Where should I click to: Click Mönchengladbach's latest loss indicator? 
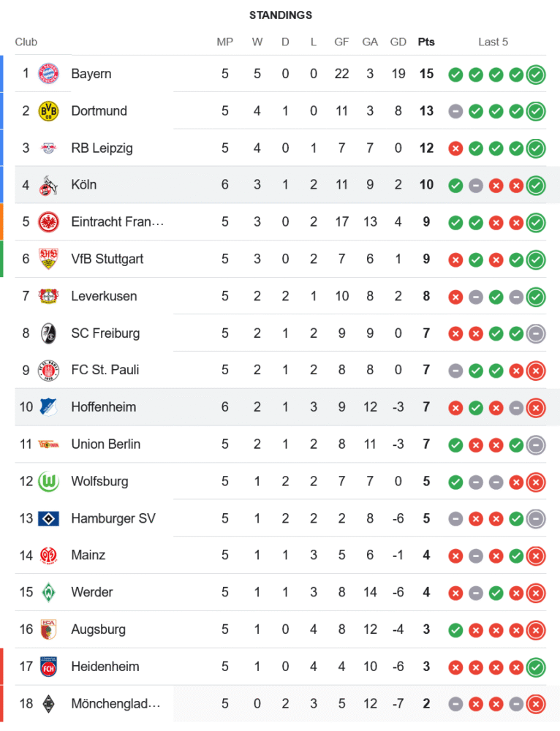(x=536, y=704)
